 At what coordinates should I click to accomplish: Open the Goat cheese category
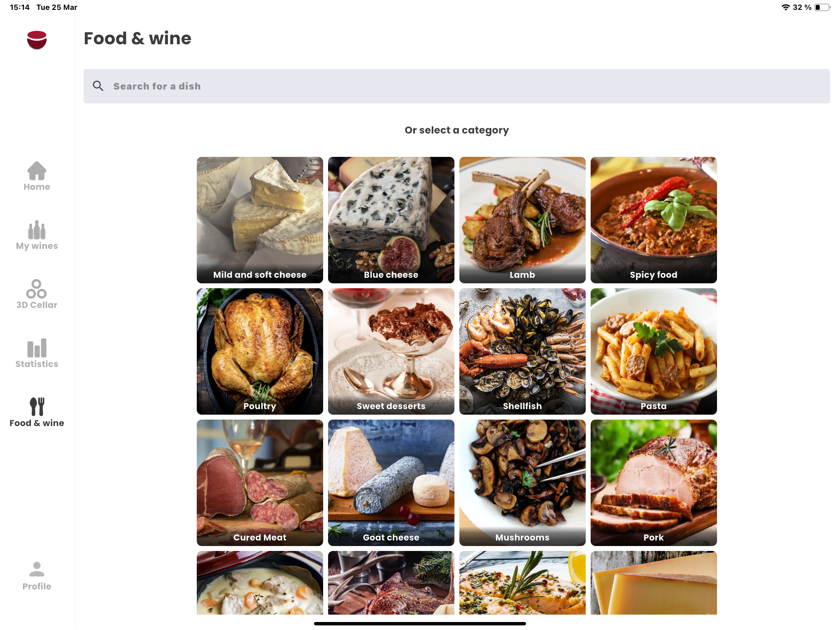pyautogui.click(x=391, y=483)
